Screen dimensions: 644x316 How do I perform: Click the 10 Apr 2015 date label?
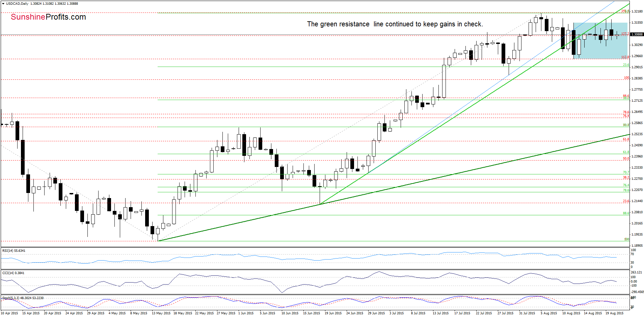(x=9, y=313)
